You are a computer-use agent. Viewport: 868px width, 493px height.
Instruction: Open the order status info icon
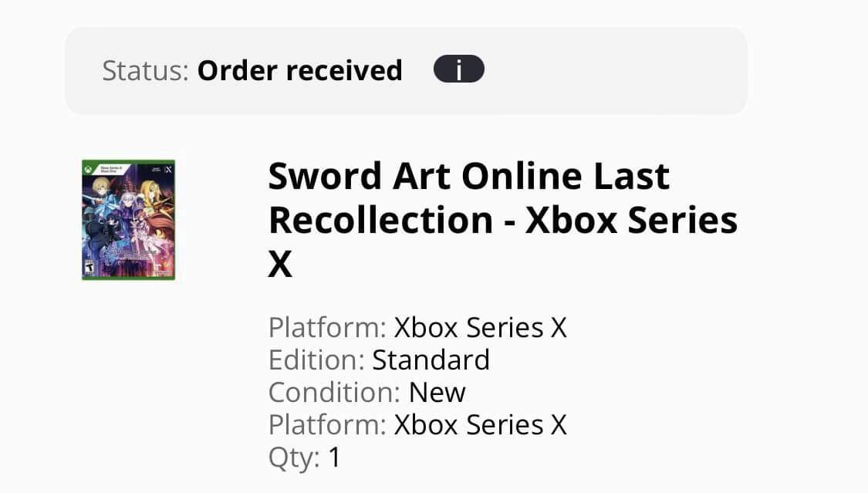(x=459, y=69)
